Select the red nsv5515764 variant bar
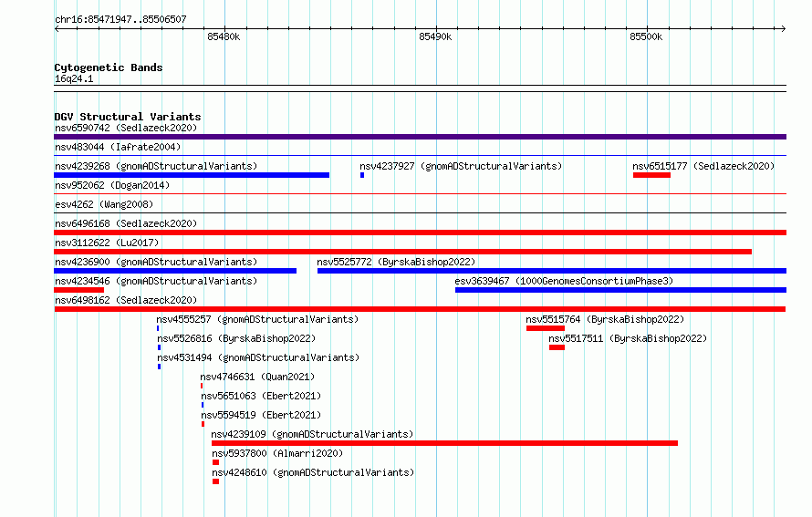This screenshot has height=517, width=812. pyautogui.click(x=546, y=328)
